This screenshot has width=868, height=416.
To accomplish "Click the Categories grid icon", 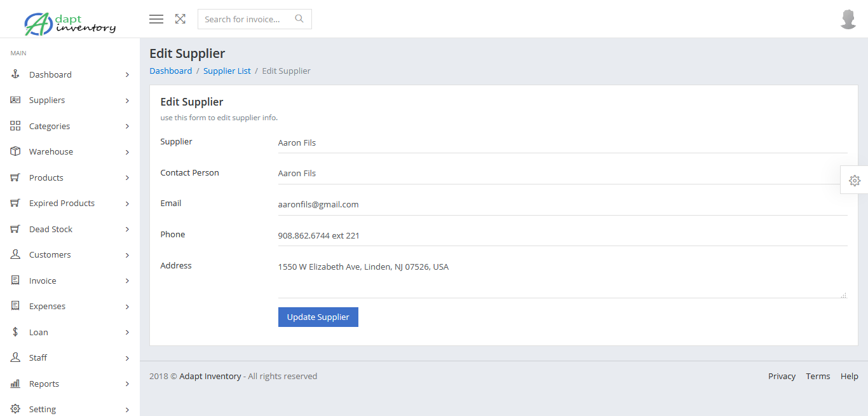I will [15, 126].
